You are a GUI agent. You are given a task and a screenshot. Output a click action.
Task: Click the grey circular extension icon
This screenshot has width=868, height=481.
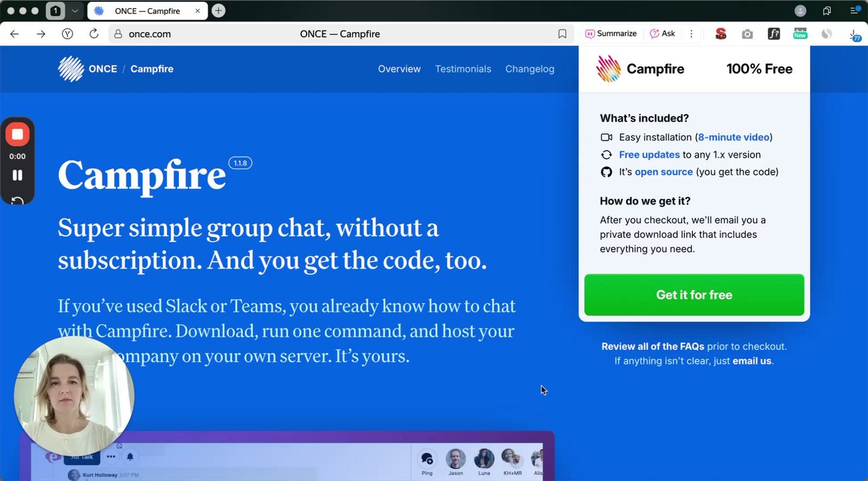[827, 33]
